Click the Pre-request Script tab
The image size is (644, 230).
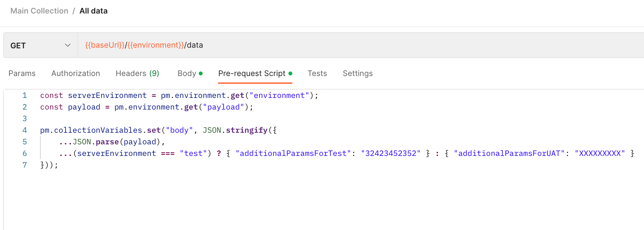point(252,73)
